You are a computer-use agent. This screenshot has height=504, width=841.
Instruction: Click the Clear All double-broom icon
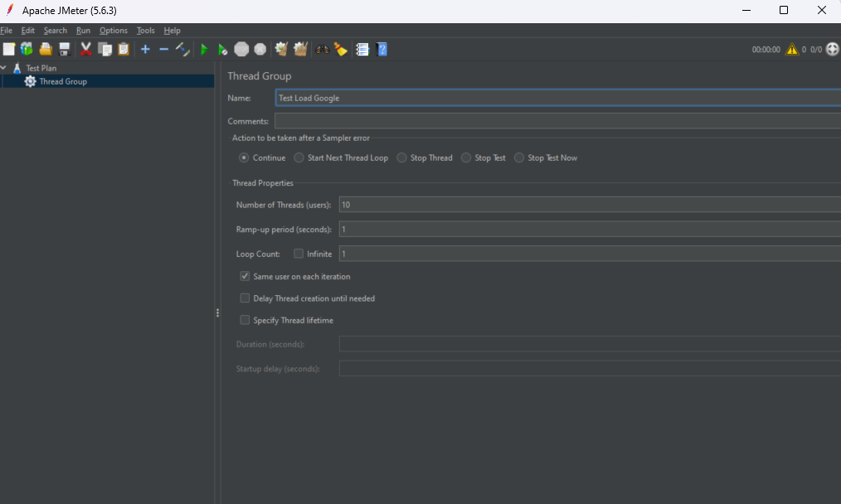[x=300, y=50]
